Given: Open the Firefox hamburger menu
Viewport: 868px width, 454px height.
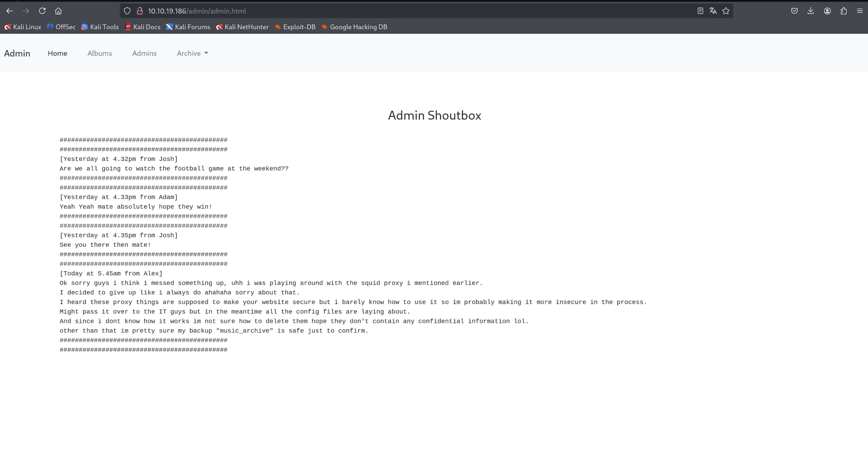Looking at the screenshot, I should pyautogui.click(x=860, y=11).
